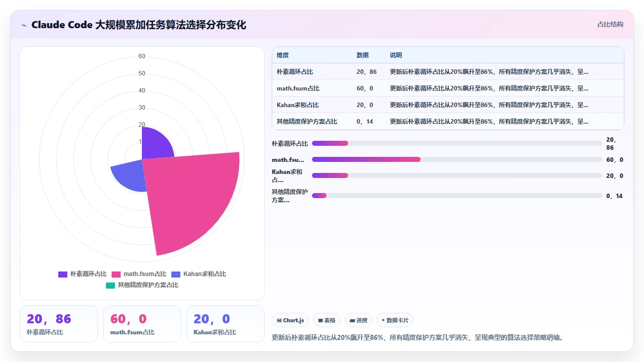The width and height of the screenshot is (644, 362).
Task: Click the math.fsu... progress bar
Action: point(457,159)
